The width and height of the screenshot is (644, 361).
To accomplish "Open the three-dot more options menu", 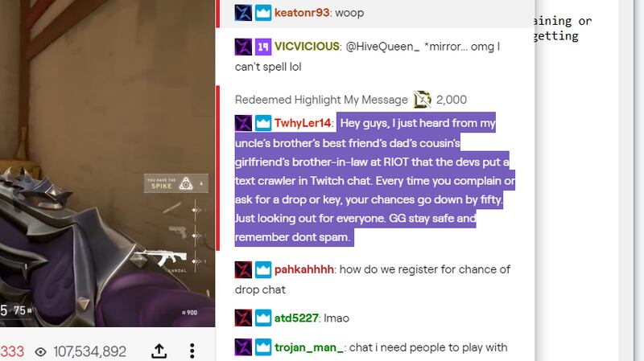I will (192, 351).
